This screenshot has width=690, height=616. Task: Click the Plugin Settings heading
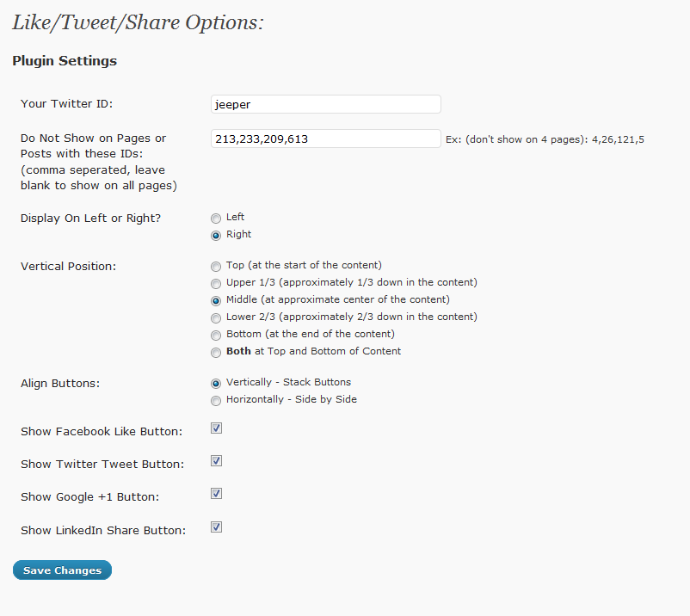click(65, 61)
